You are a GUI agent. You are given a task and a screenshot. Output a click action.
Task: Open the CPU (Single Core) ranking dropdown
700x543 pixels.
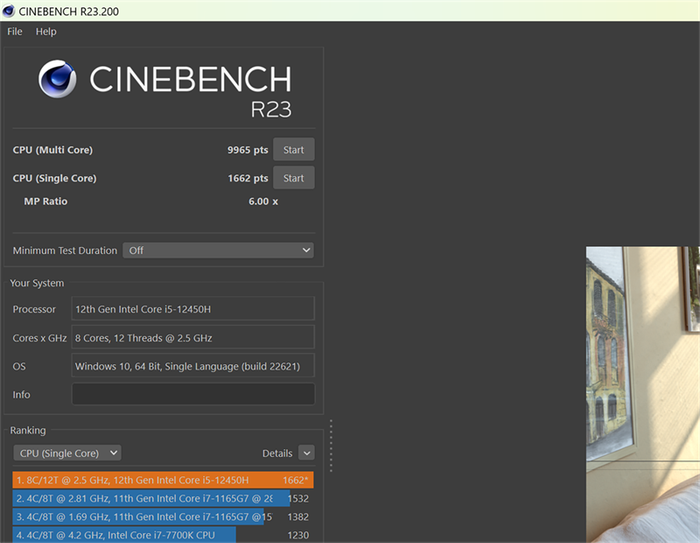(x=67, y=453)
